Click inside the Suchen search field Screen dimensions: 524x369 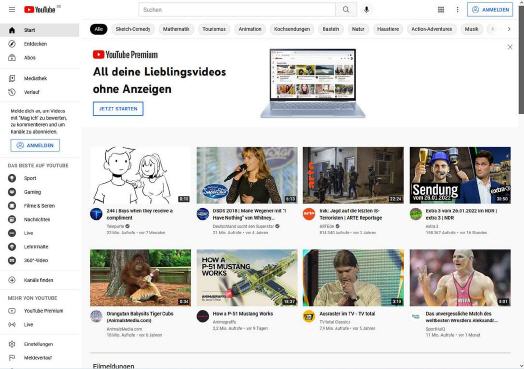coord(237,10)
